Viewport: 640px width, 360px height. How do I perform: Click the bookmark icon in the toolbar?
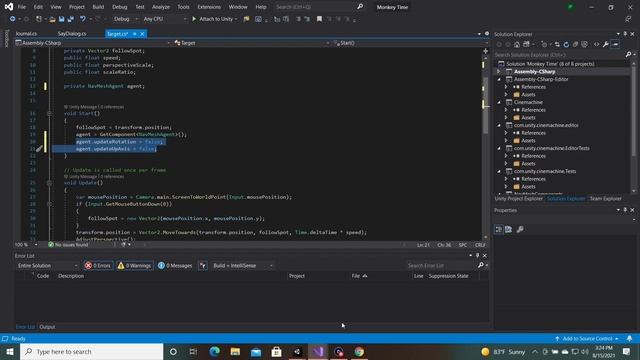(319, 19)
